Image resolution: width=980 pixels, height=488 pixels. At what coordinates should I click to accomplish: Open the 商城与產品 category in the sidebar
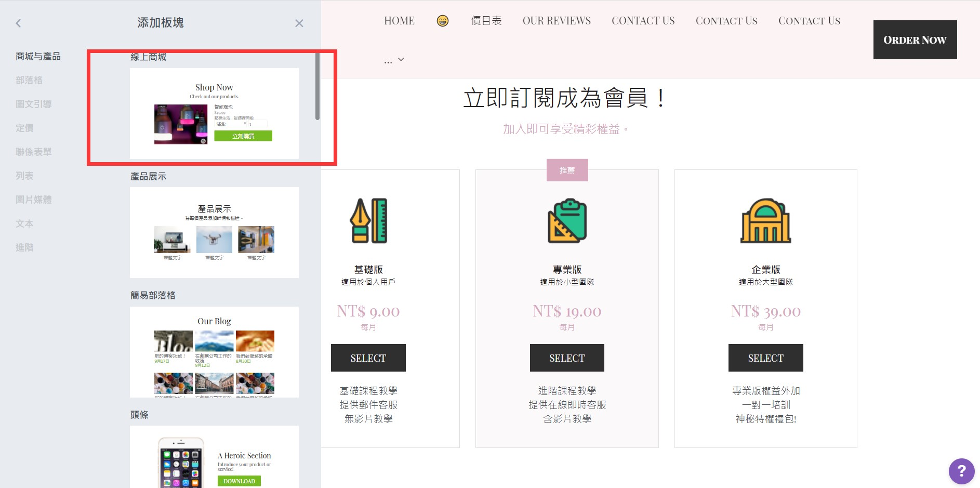(37, 56)
